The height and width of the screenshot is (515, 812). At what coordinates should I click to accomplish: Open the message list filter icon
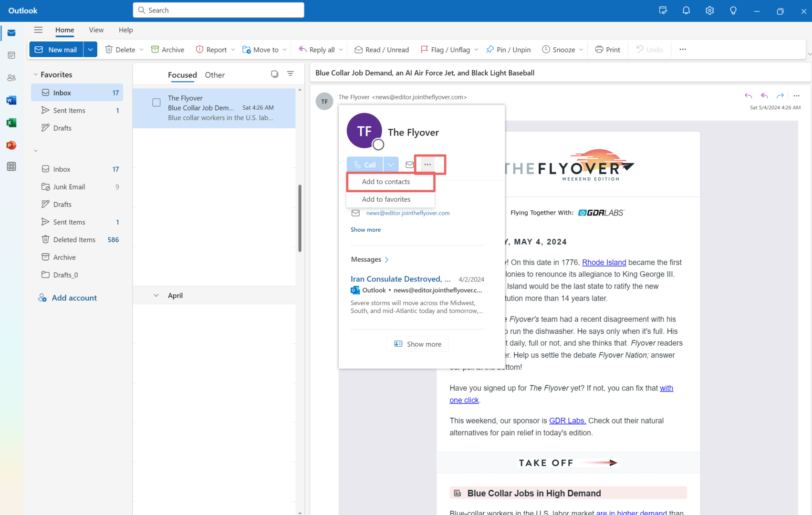(290, 74)
